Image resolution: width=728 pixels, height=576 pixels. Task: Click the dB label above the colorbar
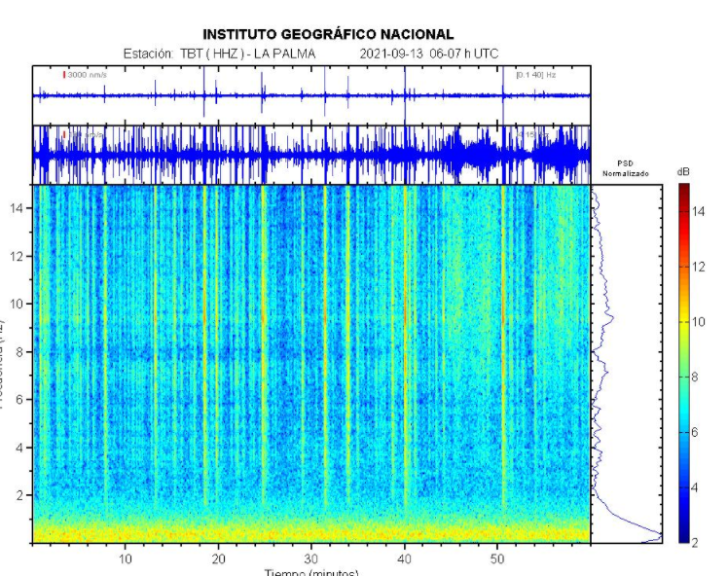click(683, 172)
